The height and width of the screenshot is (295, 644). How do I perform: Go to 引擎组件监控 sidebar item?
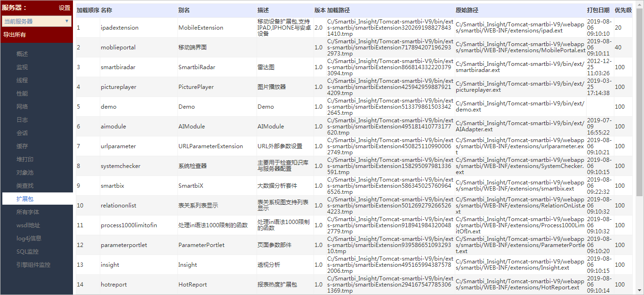(x=33, y=265)
